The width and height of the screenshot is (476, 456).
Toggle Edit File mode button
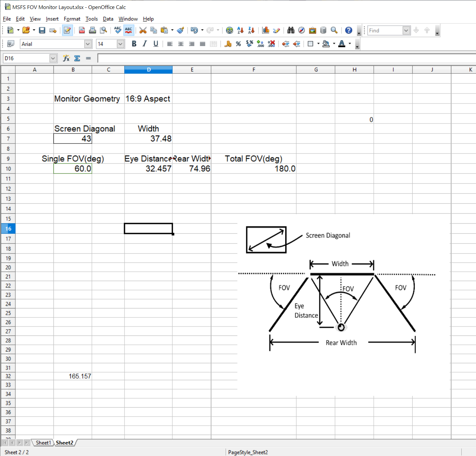[67, 30]
